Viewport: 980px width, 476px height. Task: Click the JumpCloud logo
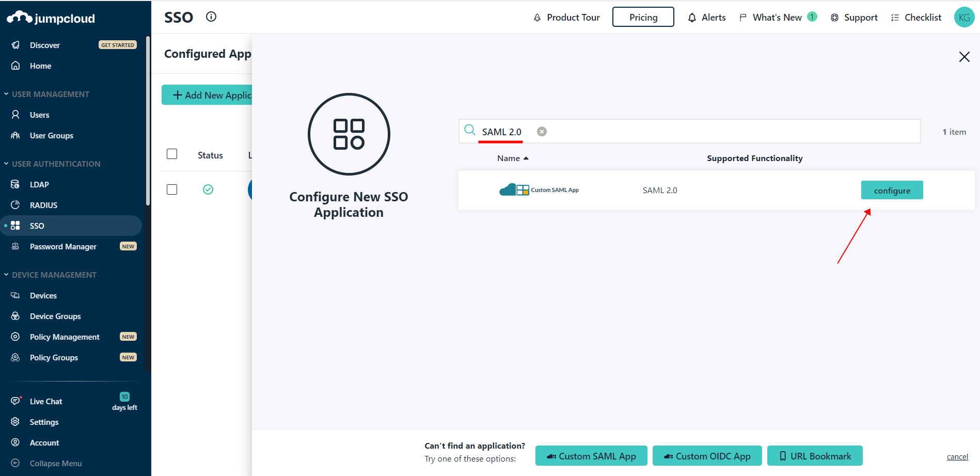coord(51,18)
